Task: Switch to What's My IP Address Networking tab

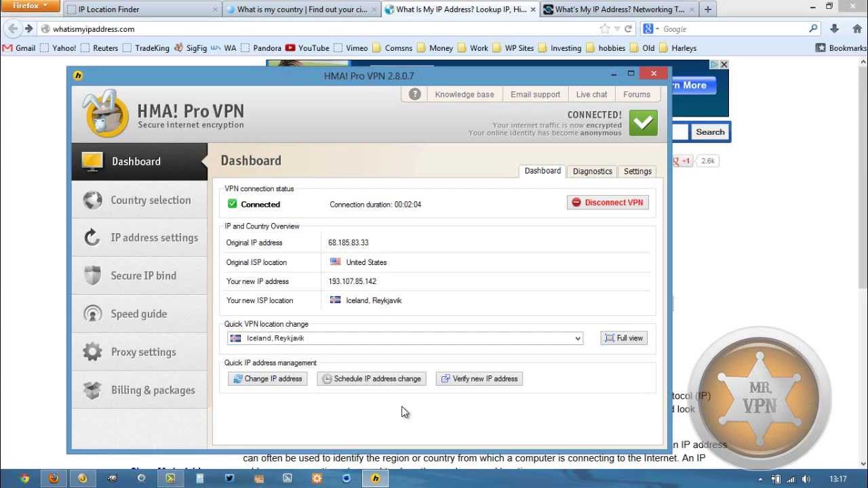Action: [619, 9]
